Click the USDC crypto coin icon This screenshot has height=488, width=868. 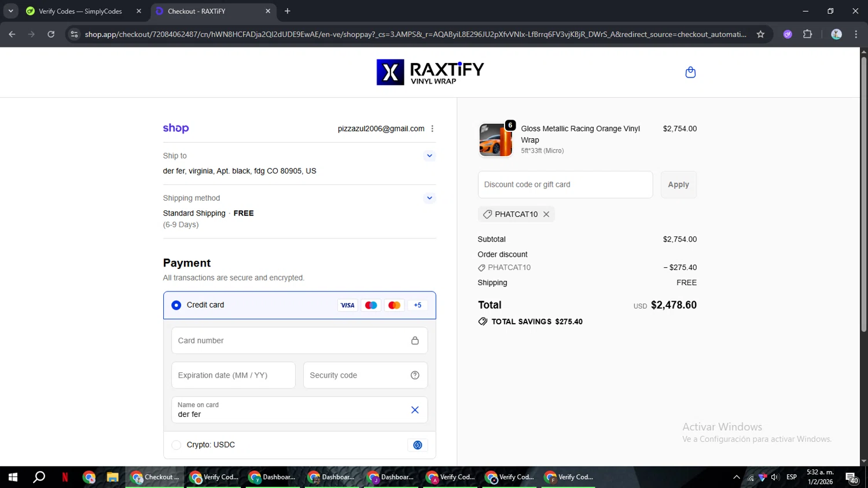(418, 445)
